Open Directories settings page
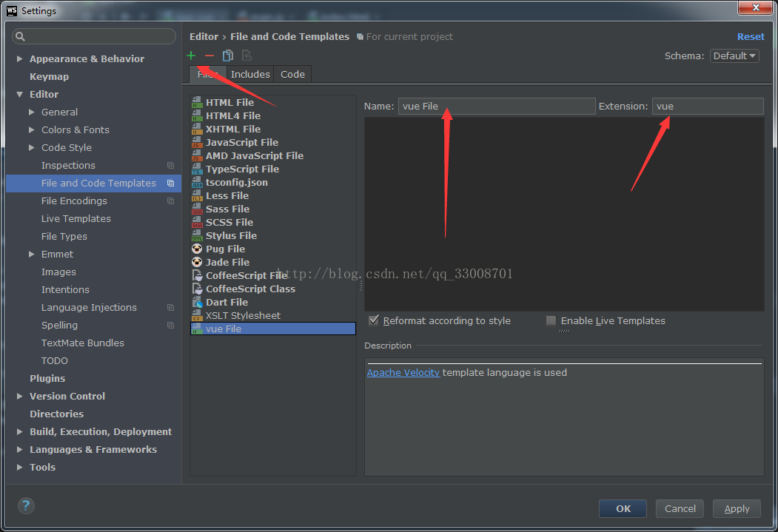 coord(56,414)
